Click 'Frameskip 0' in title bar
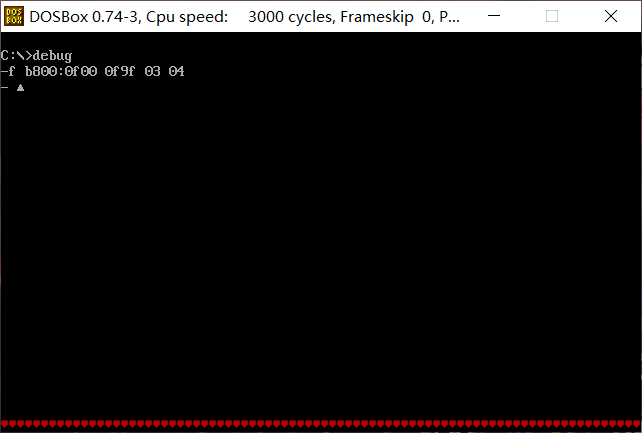 click(386, 17)
